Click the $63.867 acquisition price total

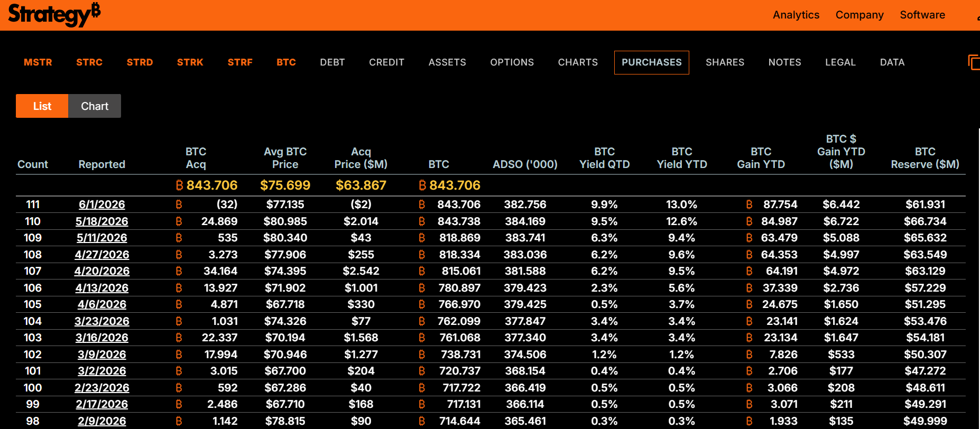361,185
